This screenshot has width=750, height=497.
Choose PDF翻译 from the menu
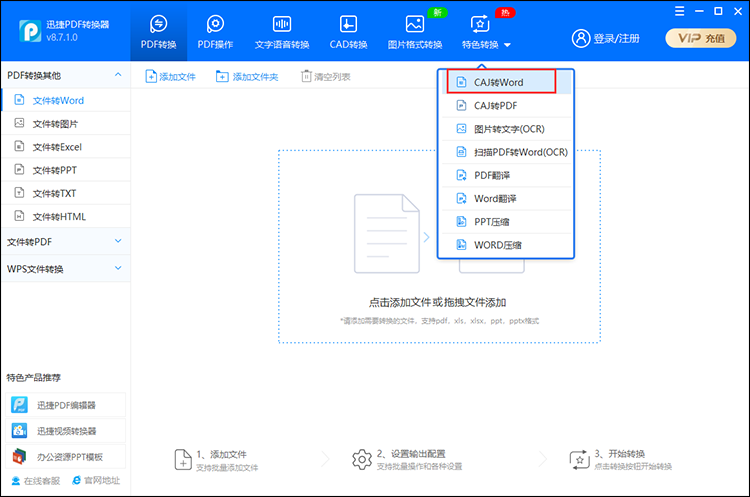tap(506, 176)
